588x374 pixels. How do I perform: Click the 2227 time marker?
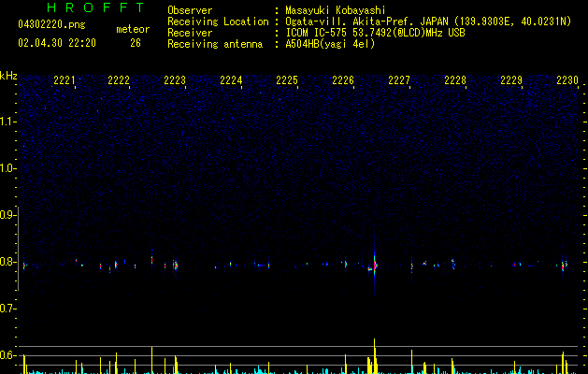tap(399, 80)
